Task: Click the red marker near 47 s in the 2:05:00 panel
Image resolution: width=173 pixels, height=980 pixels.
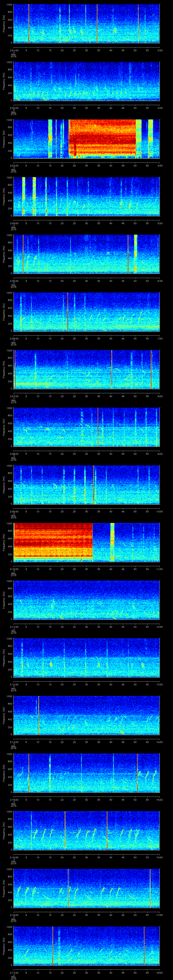Action: click(128, 254)
